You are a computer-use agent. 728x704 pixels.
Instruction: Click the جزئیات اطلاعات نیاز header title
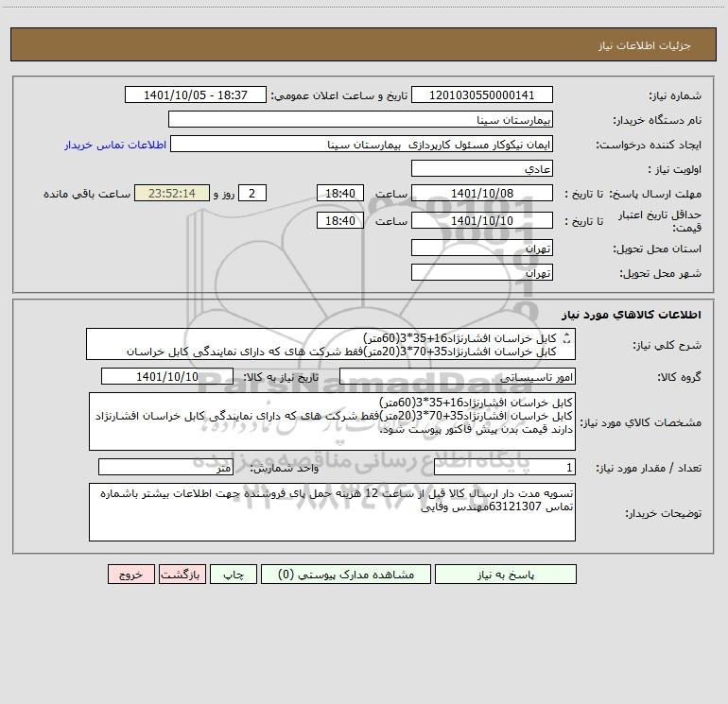(x=645, y=45)
